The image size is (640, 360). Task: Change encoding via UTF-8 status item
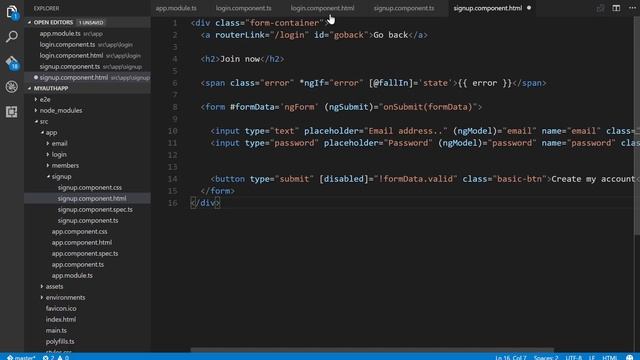click(573, 357)
